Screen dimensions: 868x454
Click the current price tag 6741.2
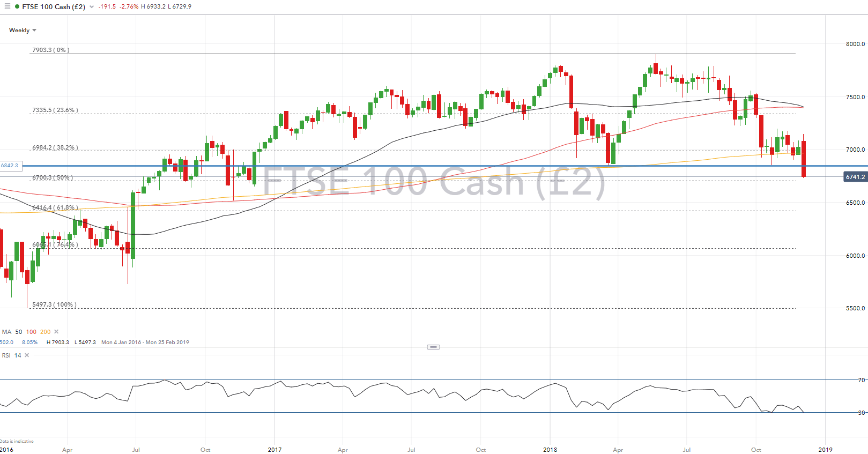(856, 177)
